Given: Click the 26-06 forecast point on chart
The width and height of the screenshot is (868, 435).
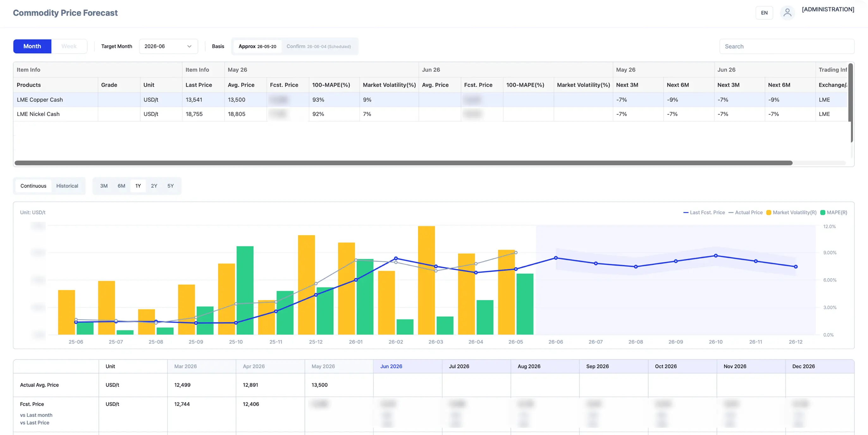Looking at the screenshot, I should point(556,258).
